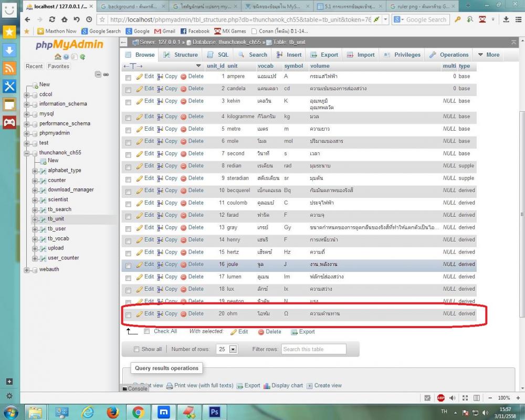Tick the checkbox for kilogramme row
The image size is (525, 420).
128,118
